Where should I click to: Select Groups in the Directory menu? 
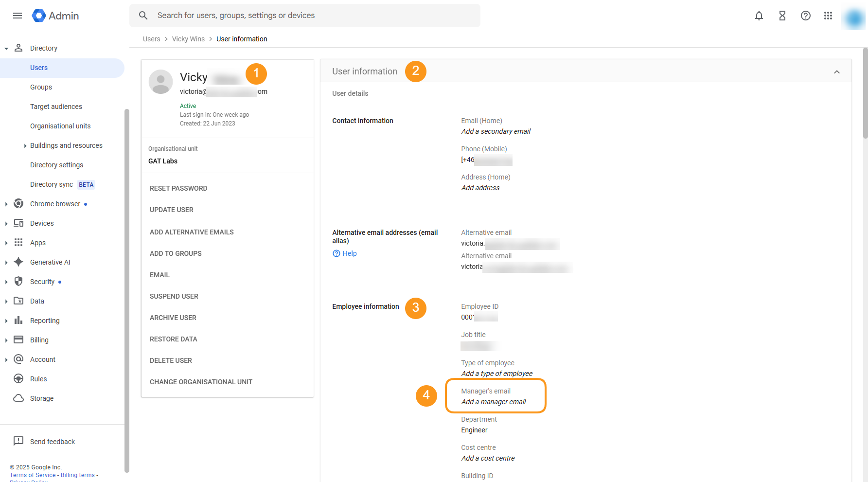point(41,87)
